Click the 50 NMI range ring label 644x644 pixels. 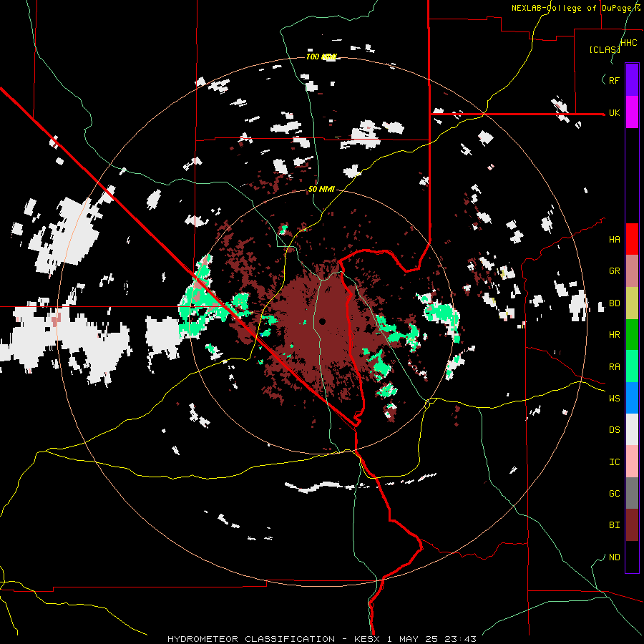[x=321, y=189]
